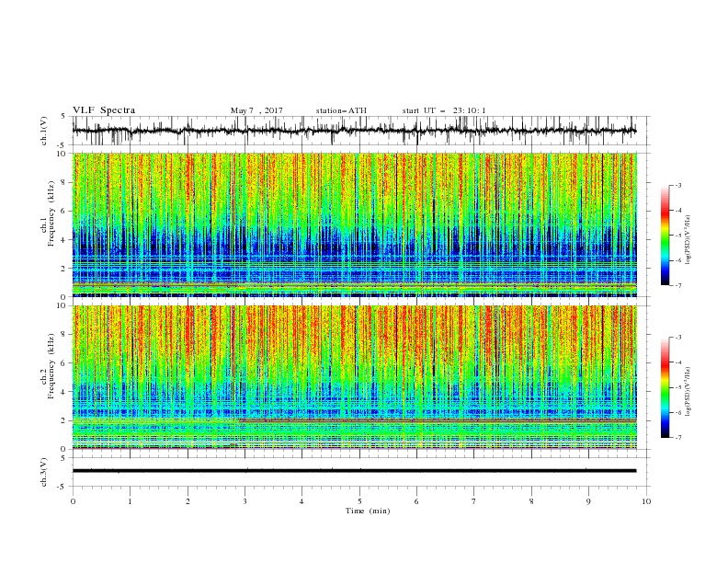This screenshot has height=563, width=728.
Task: Click the ch.1 voltage waveform trace
Action: [x=354, y=131]
